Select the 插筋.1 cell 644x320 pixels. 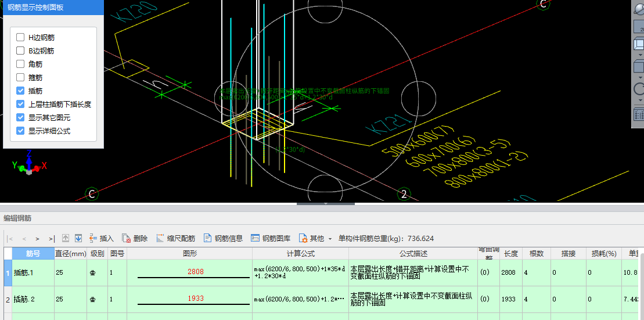click(x=33, y=272)
